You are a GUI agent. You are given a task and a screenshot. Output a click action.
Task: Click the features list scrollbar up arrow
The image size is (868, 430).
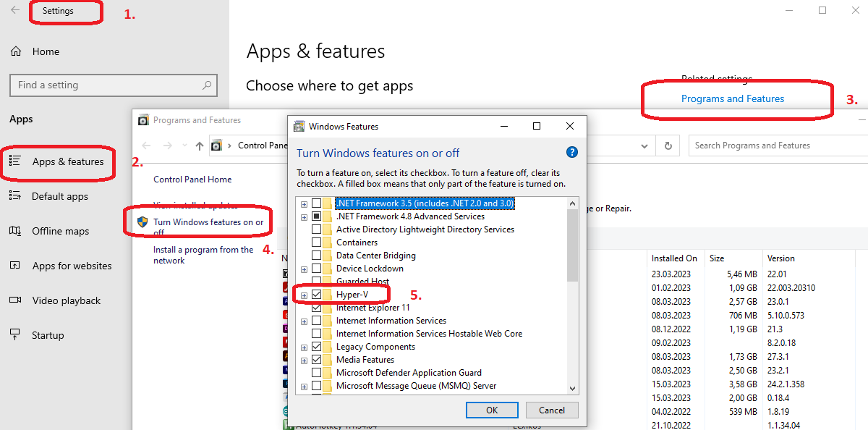coord(573,204)
